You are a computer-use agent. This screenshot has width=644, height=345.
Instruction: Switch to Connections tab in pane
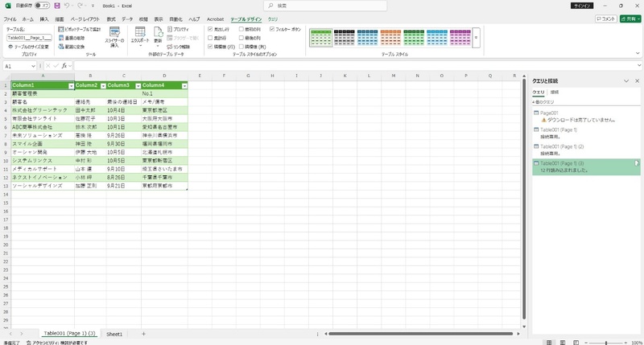click(555, 92)
